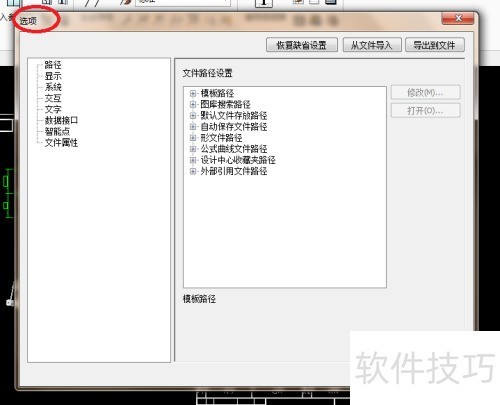Image resolution: width=500 pixels, height=405 pixels.
Task: Select 文字 in the options tree
Action: click(53, 109)
